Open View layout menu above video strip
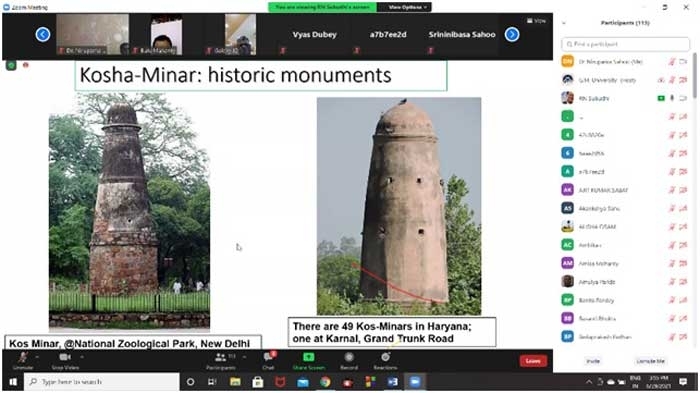This screenshot has width=700, height=393. (536, 21)
